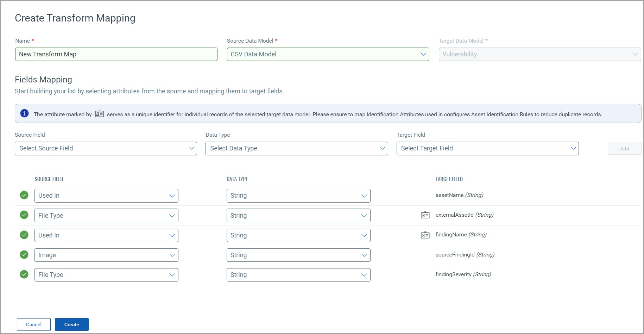Expand the Select Target Field dropdown
Screen dimensions: 644x334
click(x=487, y=148)
